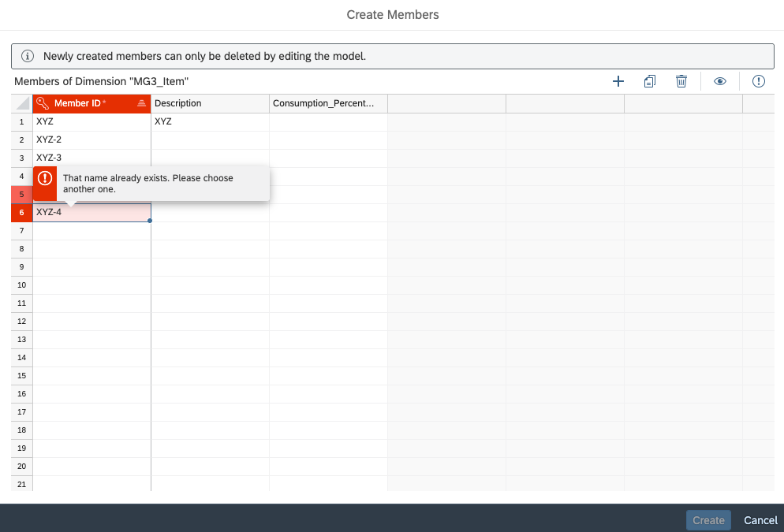Open Member ID column sort menu

pos(141,103)
